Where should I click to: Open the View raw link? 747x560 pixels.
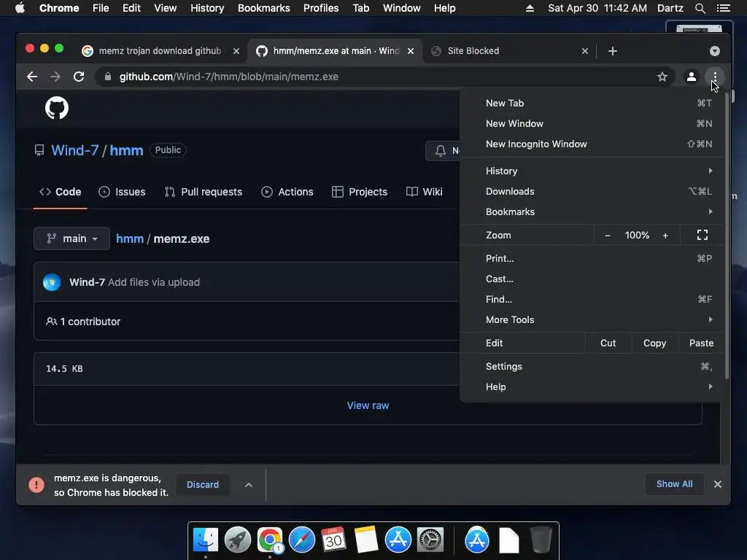pos(368,405)
